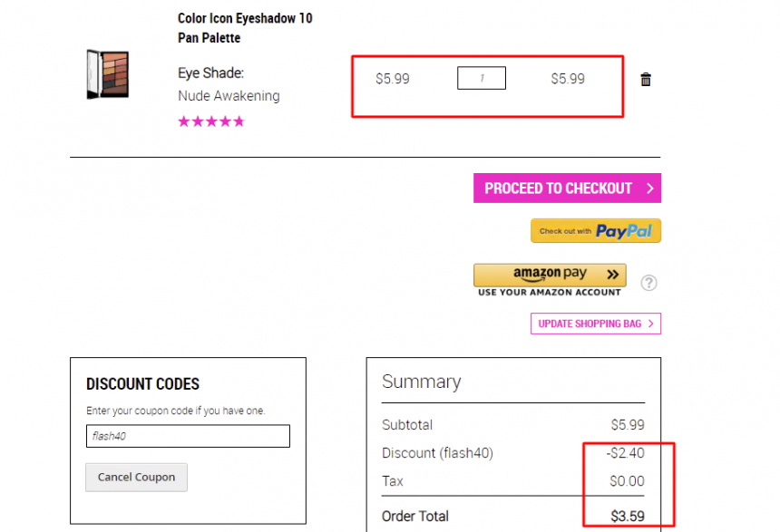Open the Amazon Pay help question mark
780x532 pixels.
(x=648, y=283)
